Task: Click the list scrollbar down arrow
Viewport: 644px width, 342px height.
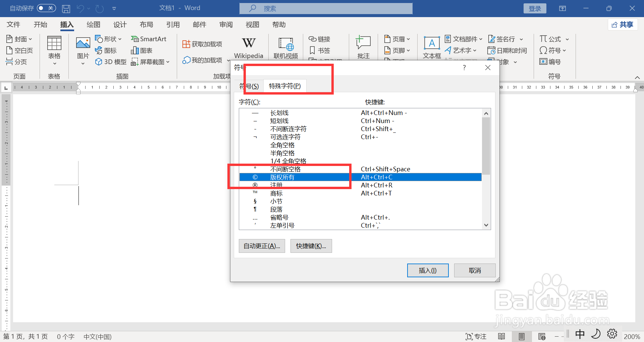Action: click(486, 225)
